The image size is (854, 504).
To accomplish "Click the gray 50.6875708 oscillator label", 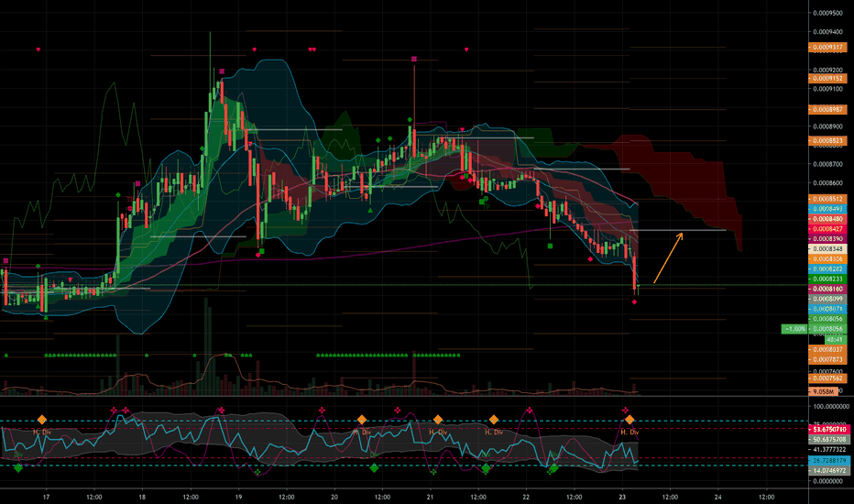I will [829, 439].
